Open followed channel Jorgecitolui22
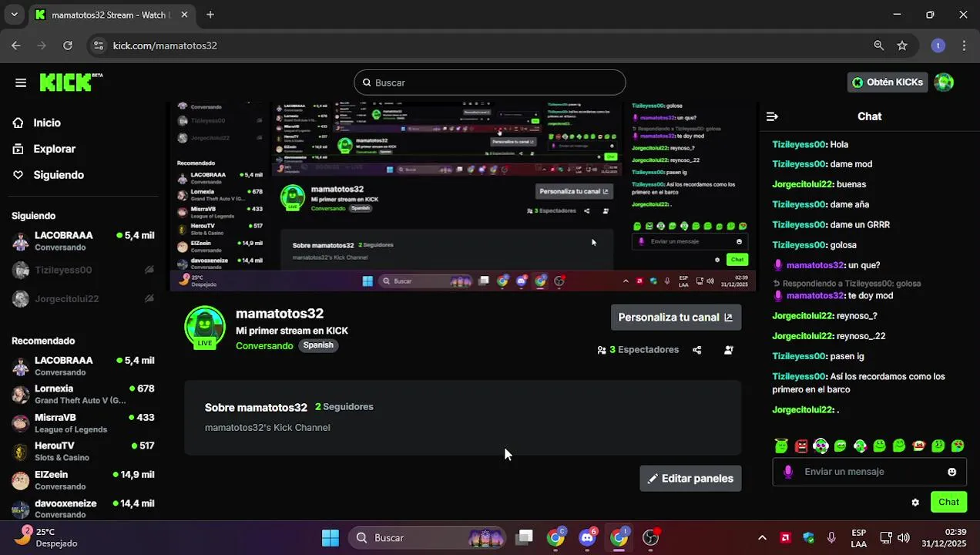Screen dimensions: 980x555 [83, 298]
